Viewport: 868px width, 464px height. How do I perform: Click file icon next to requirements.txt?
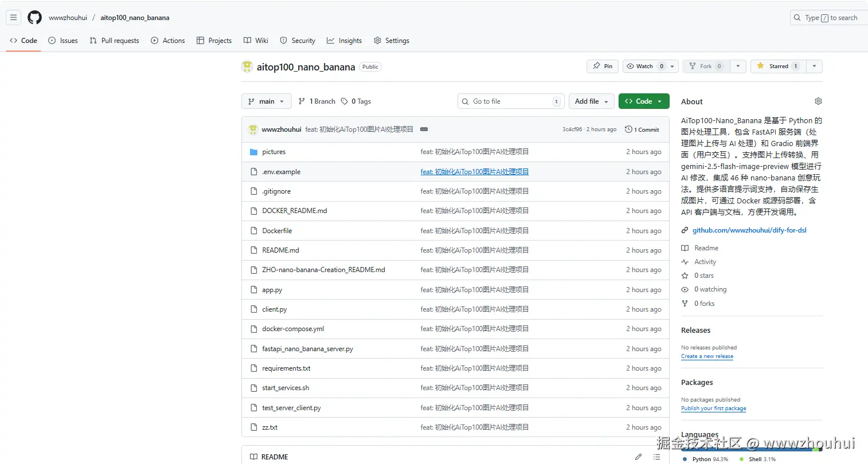click(x=254, y=368)
